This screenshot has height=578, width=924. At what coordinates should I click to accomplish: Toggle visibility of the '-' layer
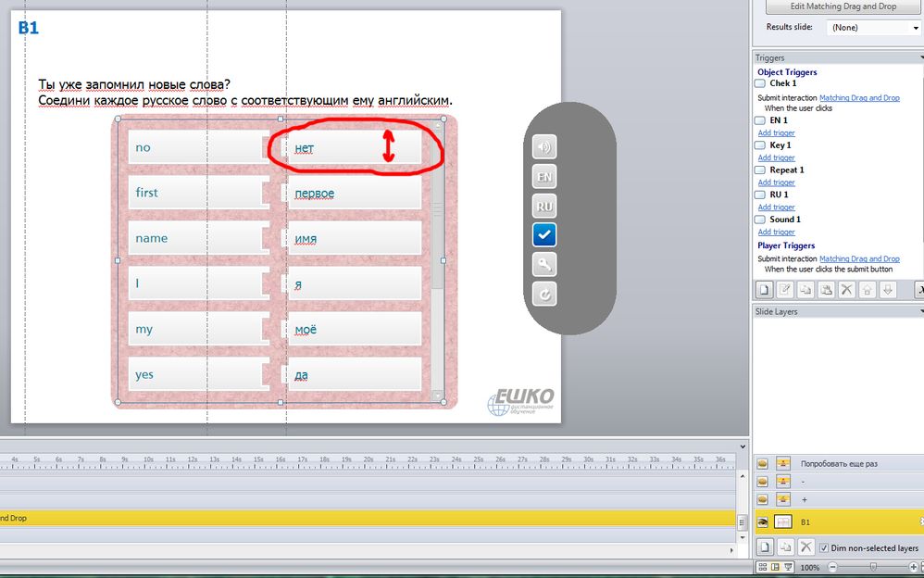(x=763, y=482)
